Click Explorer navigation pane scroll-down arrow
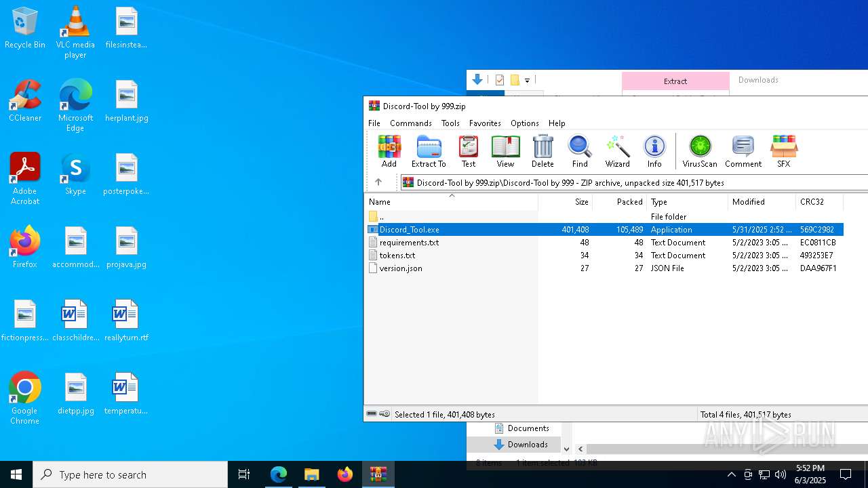 click(567, 449)
